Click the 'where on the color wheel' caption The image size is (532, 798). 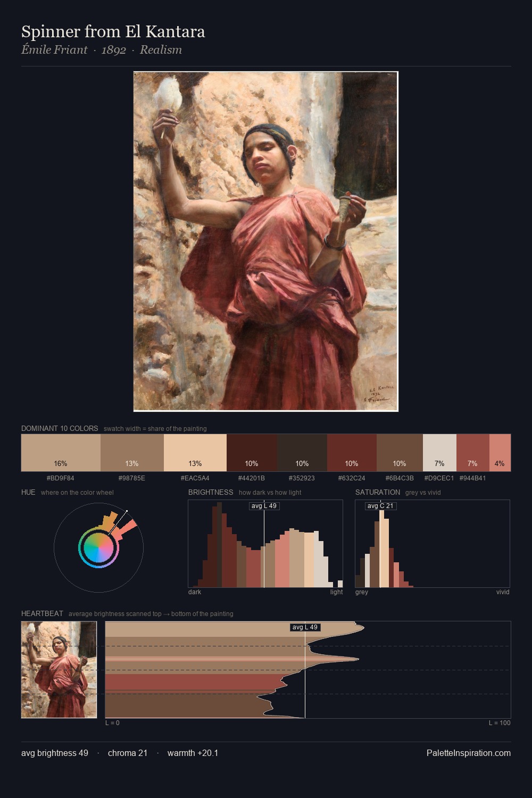pos(77,493)
